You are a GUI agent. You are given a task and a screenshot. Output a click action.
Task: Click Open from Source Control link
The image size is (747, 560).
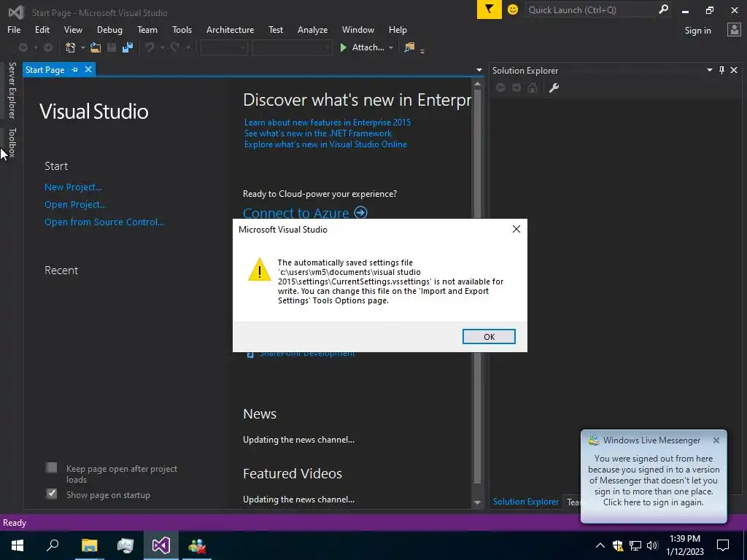pyautogui.click(x=104, y=222)
